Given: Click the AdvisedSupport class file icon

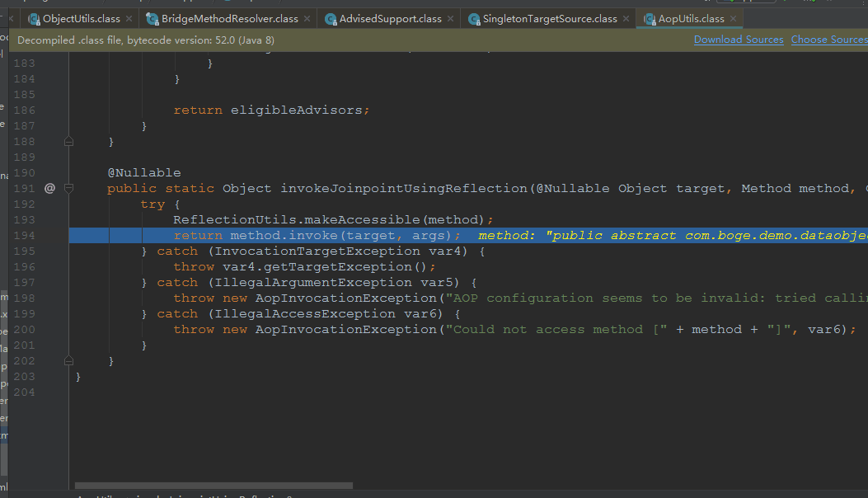Looking at the screenshot, I should point(331,20).
